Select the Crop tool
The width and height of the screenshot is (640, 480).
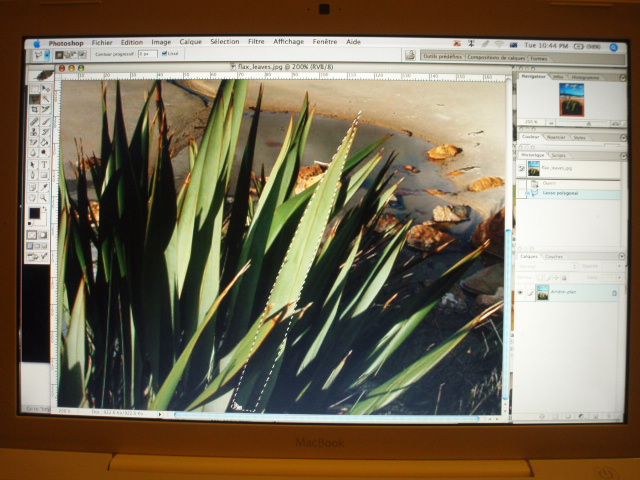tap(34, 109)
